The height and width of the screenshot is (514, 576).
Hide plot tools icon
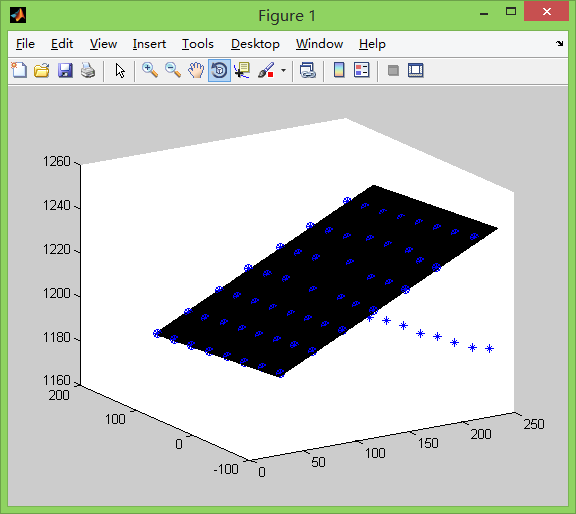tap(393, 70)
